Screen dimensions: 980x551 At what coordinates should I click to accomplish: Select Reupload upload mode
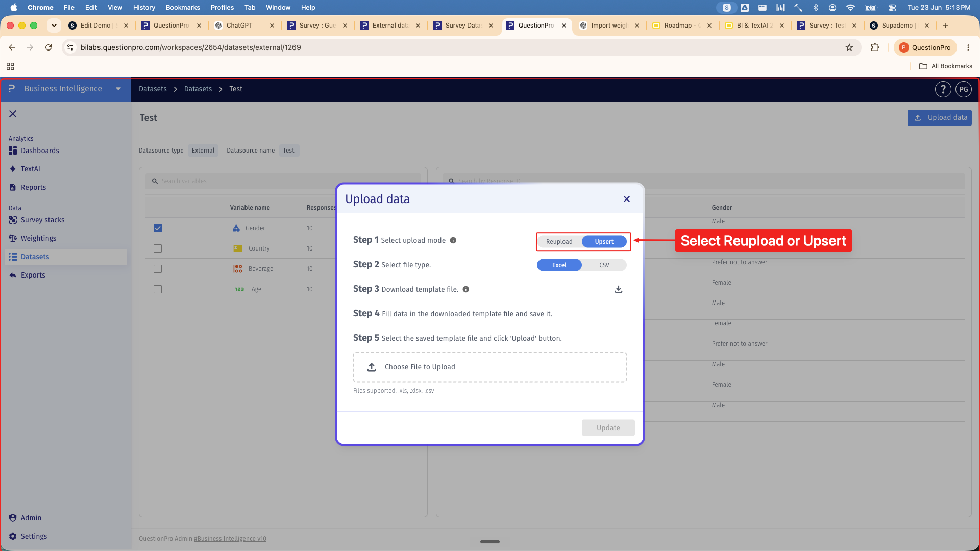click(x=559, y=242)
